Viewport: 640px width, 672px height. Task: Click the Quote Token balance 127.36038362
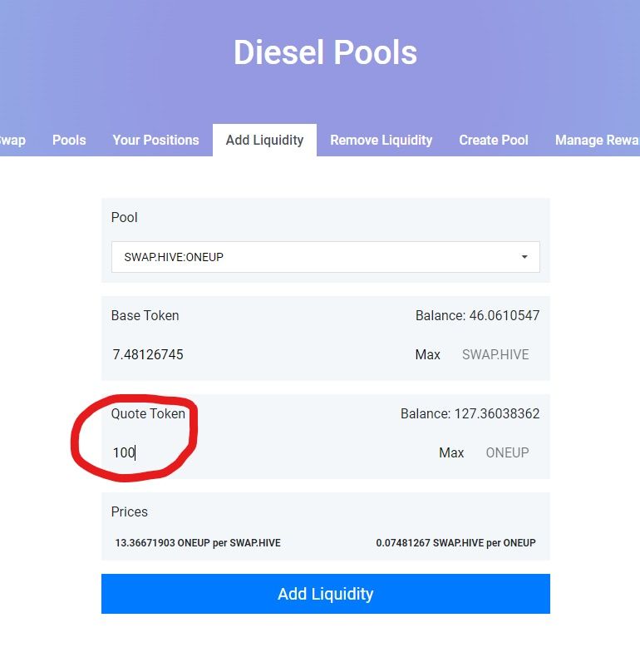(x=470, y=413)
